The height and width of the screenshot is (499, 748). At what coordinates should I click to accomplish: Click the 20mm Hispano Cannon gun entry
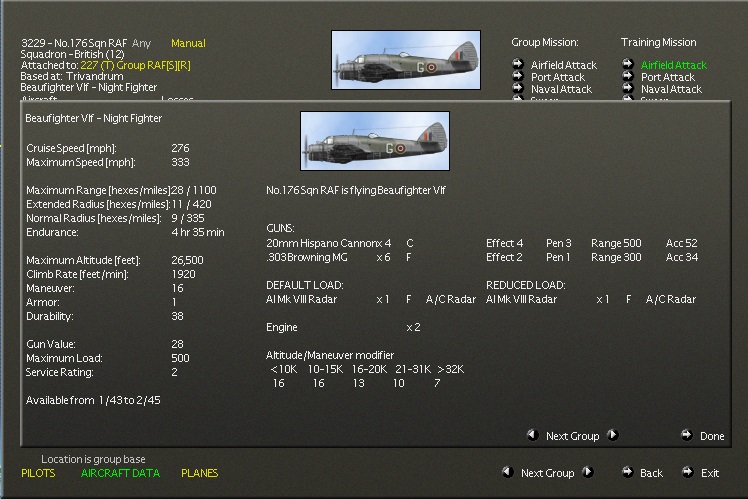(x=329, y=243)
